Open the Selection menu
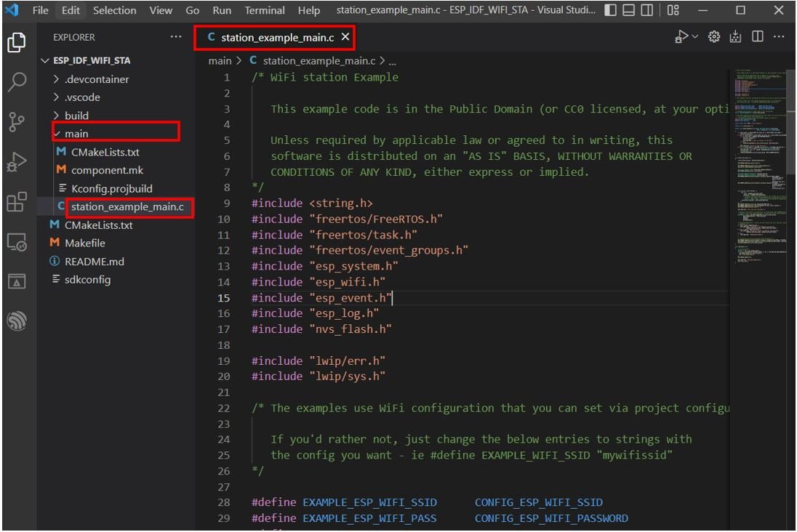The width and height of the screenshot is (797, 532). pyautogui.click(x=114, y=10)
